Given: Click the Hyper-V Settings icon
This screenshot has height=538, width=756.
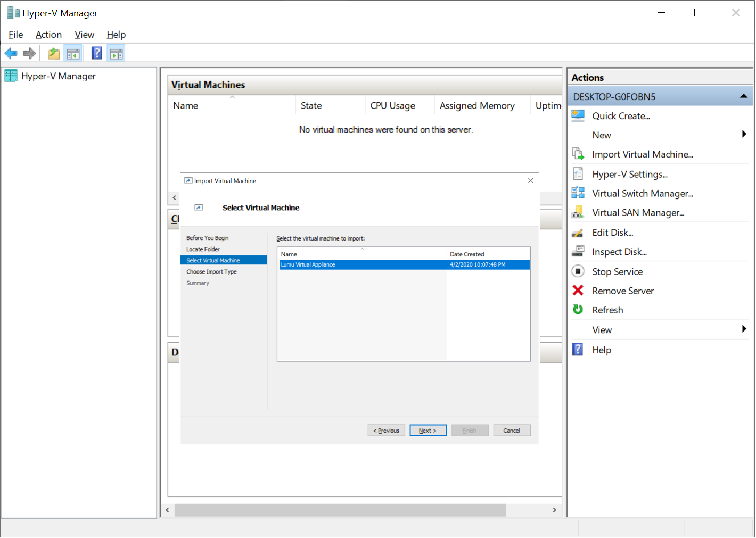Looking at the screenshot, I should (578, 174).
